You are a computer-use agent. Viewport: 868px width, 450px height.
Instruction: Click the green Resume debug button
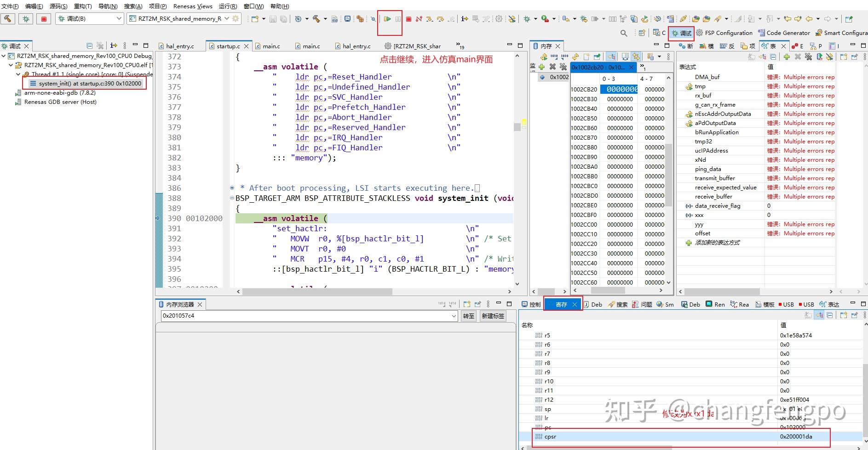click(387, 19)
